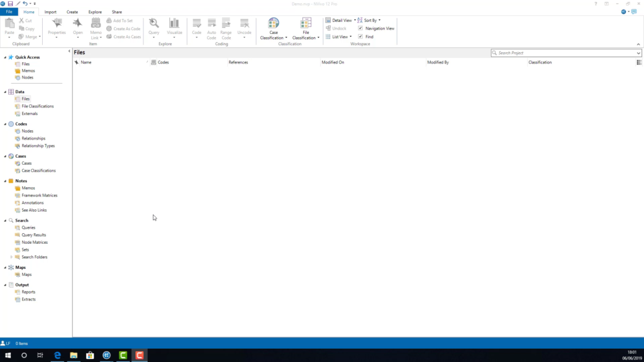
Task: Switch to the Explore ribbon tab
Action: pos(95,12)
